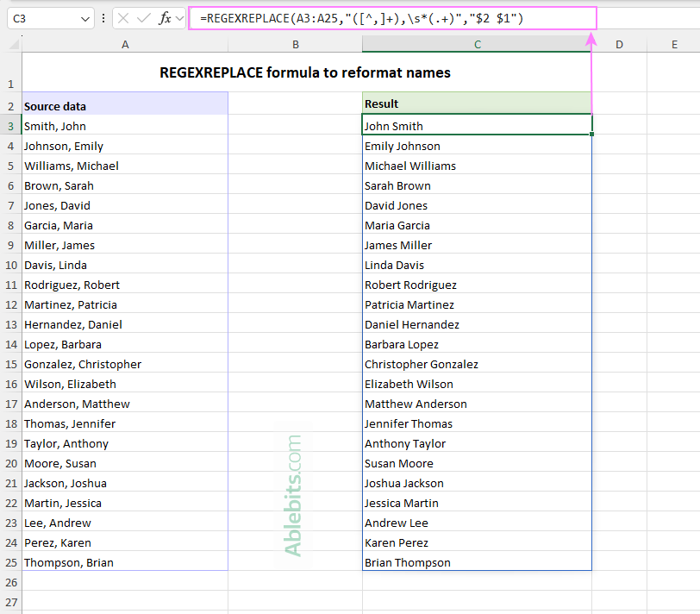Select row 25 header
700x614 pixels.
tap(10, 562)
